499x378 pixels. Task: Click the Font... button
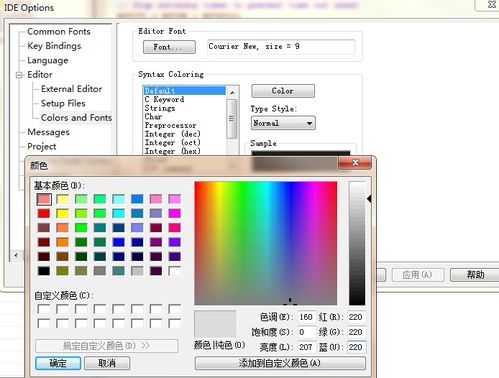[x=169, y=47]
